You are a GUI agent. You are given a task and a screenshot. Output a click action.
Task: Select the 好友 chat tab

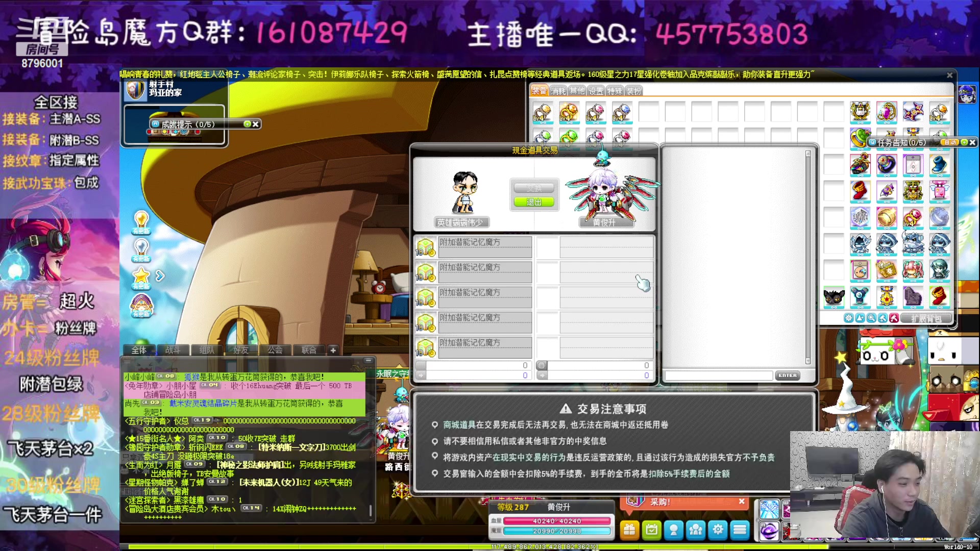coord(241,350)
